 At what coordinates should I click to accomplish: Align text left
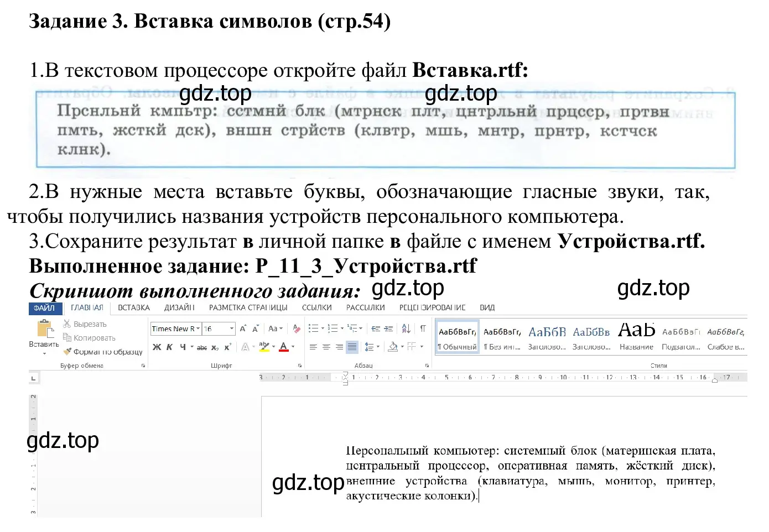pyautogui.click(x=313, y=347)
